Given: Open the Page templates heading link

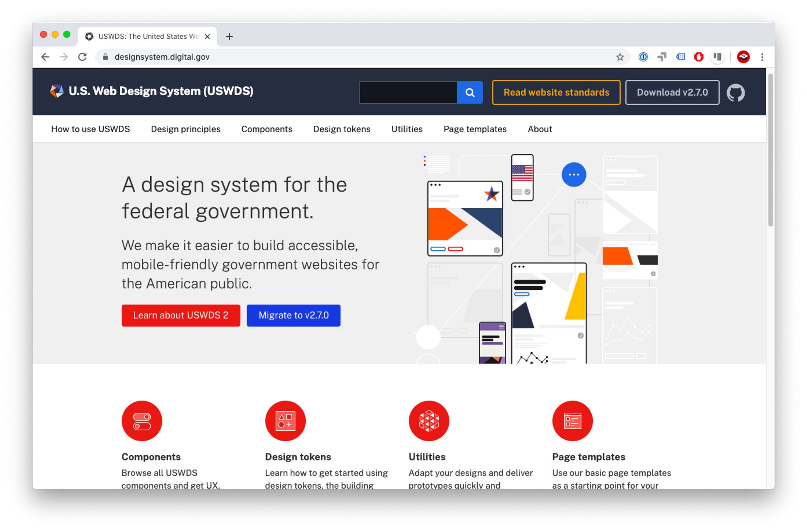Looking at the screenshot, I should click(x=589, y=457).
